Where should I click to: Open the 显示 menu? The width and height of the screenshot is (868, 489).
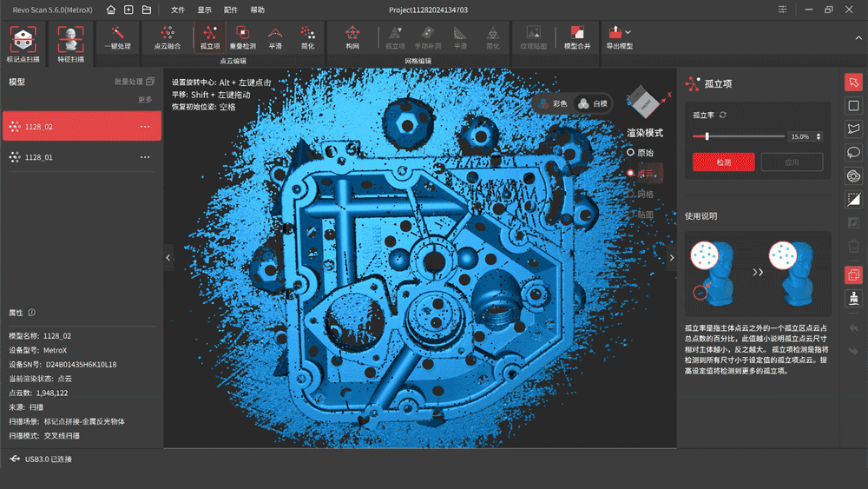(x=204, y=10)
